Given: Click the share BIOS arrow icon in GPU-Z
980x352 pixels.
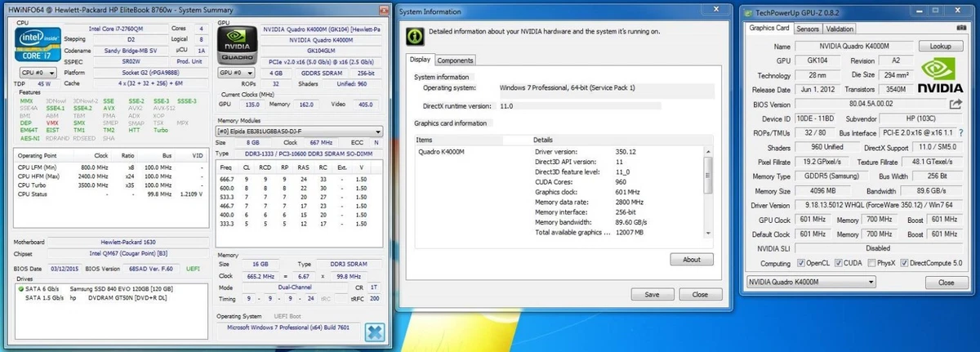Looking at the screenshot, I should tap(955, 105).
